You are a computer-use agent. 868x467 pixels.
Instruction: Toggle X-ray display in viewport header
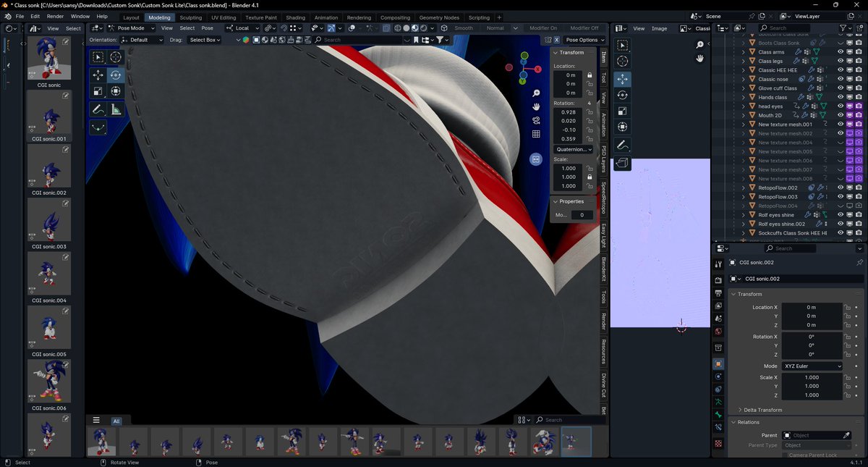point(386,28)
